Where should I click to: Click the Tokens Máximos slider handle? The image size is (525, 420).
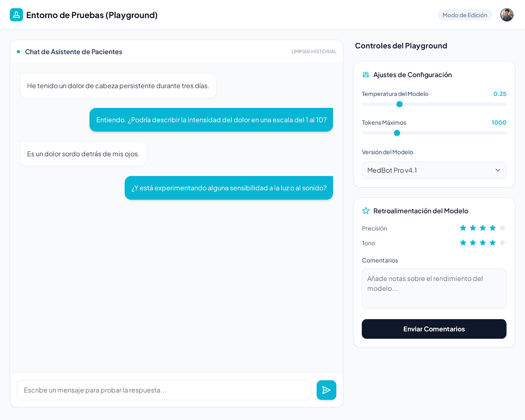point(397,133)
